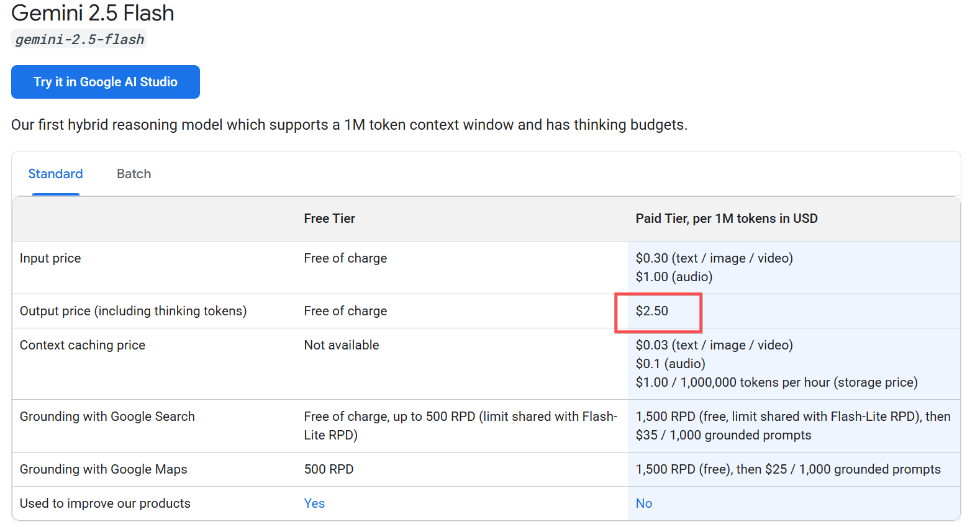Click the Try it in Google AI Studio button
Screen dimensions: 980x527
pos(106,82)
